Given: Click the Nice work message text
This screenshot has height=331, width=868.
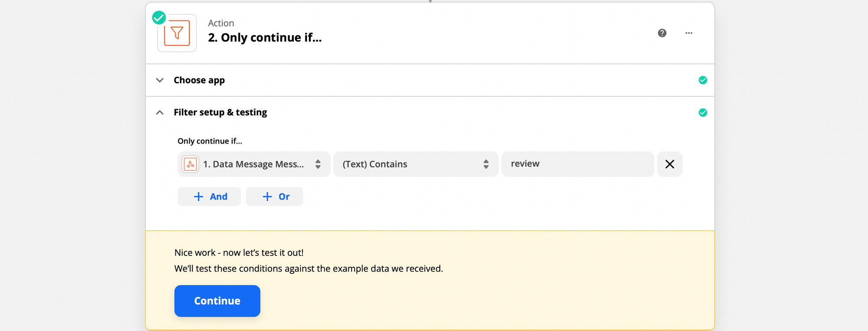Looking at the screenshot, I should click(x=239, y=252).
